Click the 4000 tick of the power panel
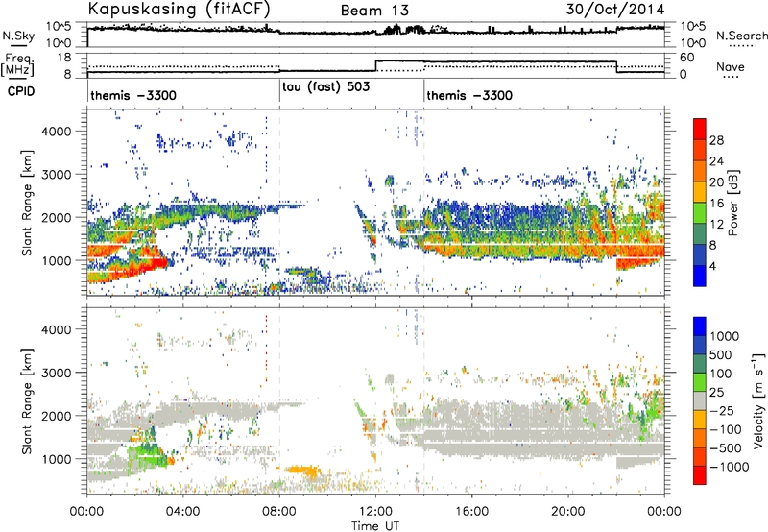 tap(56, 131)
